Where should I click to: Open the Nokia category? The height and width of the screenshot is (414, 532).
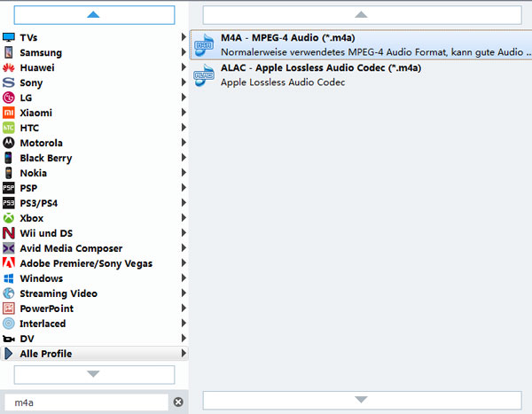tap(94, 173)
